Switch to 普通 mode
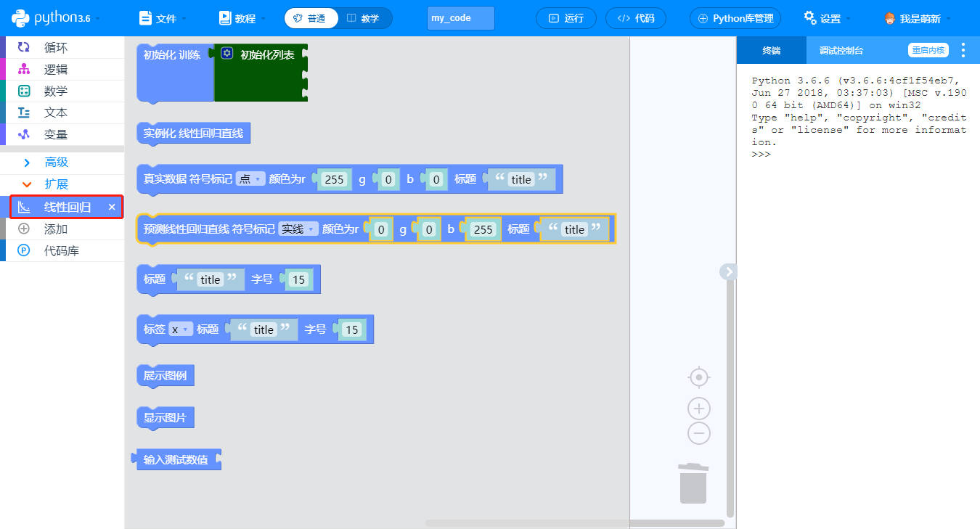This screenshot has height=529, width=980. point(311,18)
